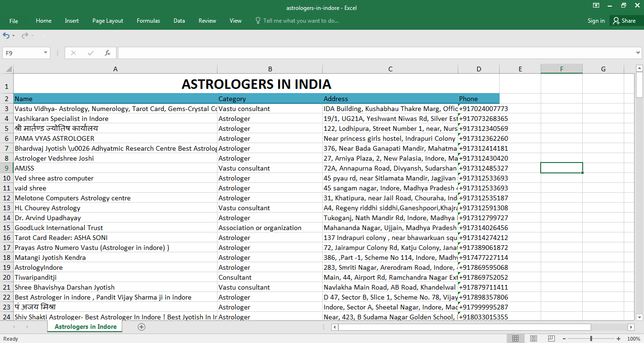Click the zoom slider handle
Image resolution: width=644 pixels, height=343 pixels.
click(x=591, y=339)
